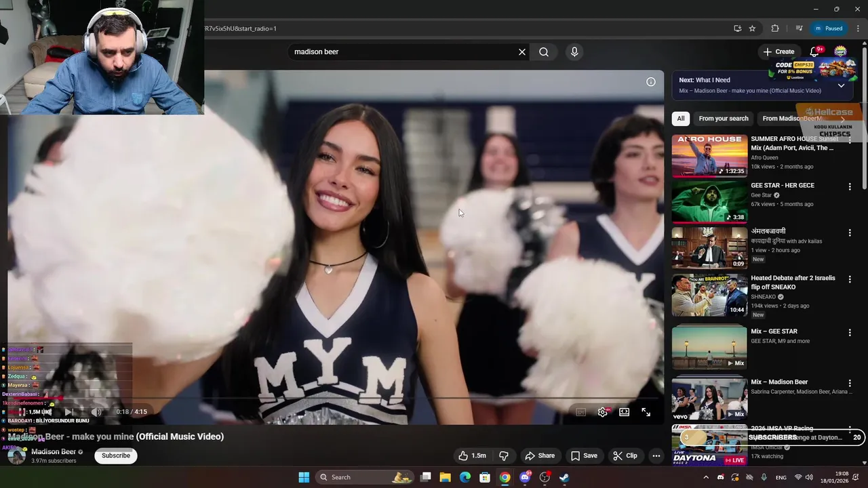868x488 pixels.
Task: Open options for Mix – GEE STAR
Action: 850,333
